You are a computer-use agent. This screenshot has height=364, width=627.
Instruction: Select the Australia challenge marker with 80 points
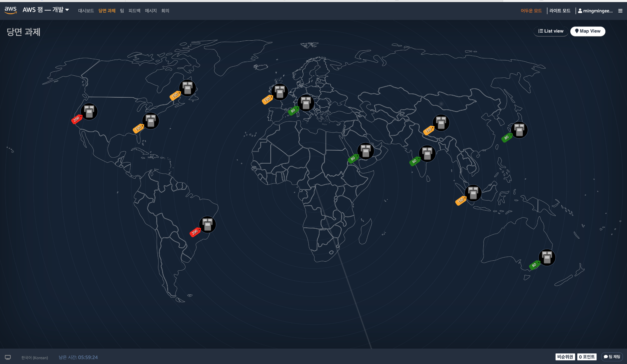547,257
